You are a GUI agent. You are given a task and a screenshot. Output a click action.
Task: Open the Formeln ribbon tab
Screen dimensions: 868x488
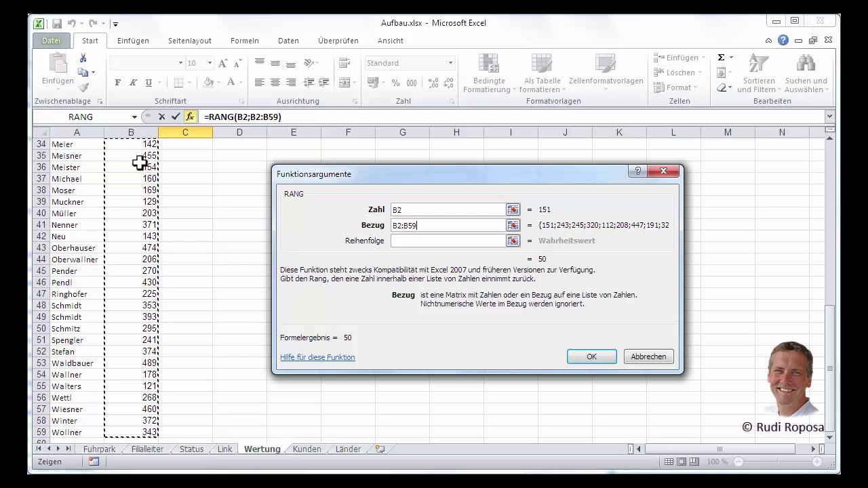(245, 41)
